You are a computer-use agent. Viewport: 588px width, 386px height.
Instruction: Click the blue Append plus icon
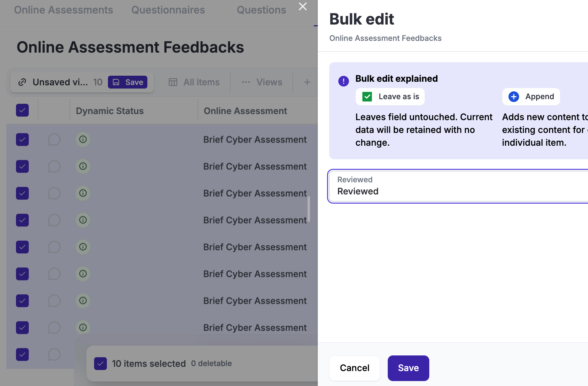pyautogui.click(x=513, y=97)
